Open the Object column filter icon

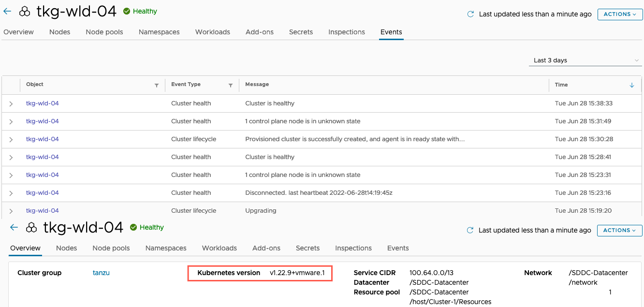coord(157,85)
